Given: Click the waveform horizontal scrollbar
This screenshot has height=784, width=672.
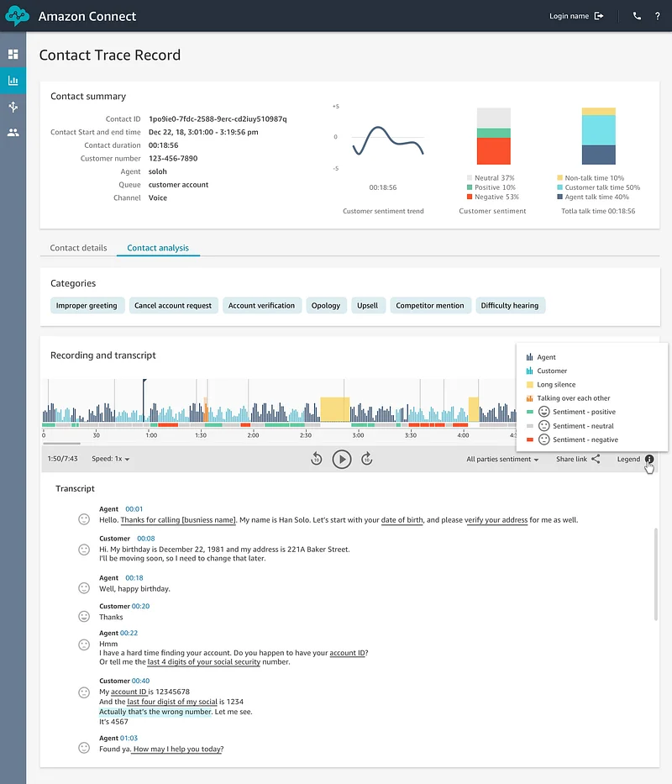Looking at the screenshot, I should pos(61,443).
